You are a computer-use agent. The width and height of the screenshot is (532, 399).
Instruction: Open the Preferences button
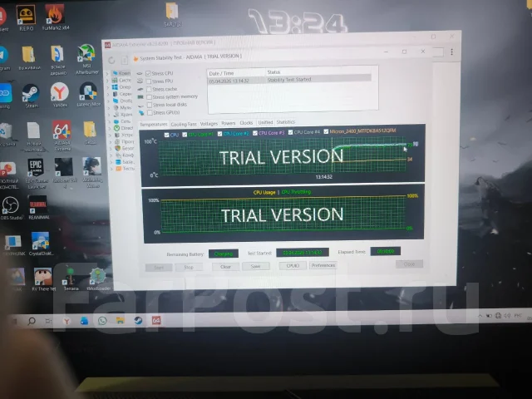(323, 265)
